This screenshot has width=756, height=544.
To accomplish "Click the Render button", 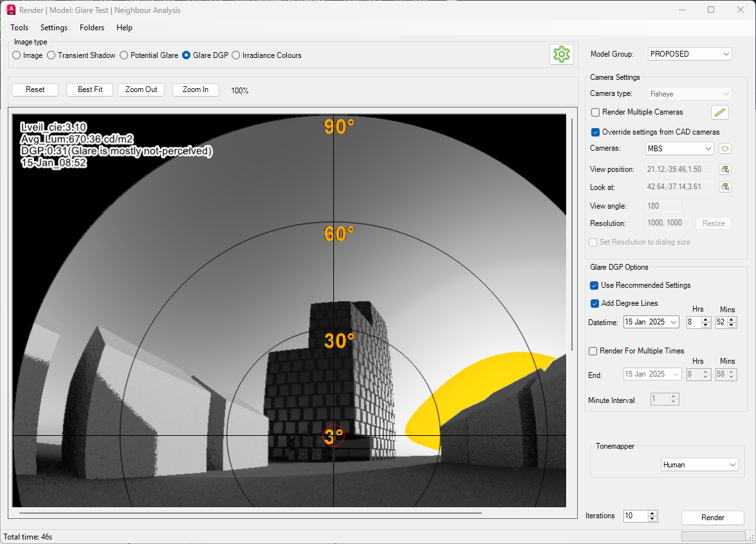I will click(x=713, y=518).
